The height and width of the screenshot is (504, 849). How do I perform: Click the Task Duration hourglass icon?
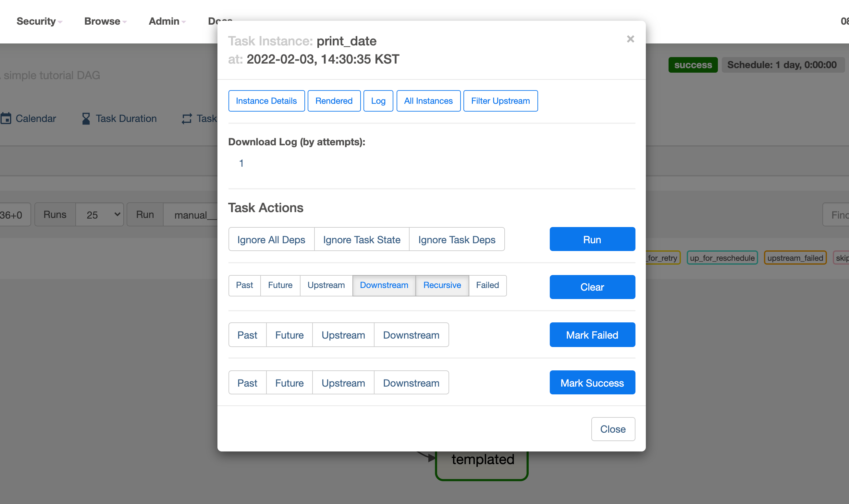pos(86,118)
